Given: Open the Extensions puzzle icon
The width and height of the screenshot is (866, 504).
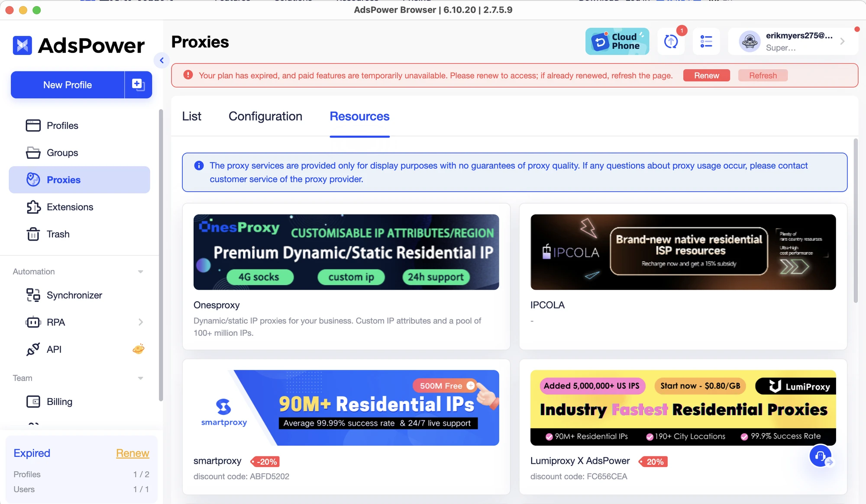Looking at the screenshot, I should point(33,207).
